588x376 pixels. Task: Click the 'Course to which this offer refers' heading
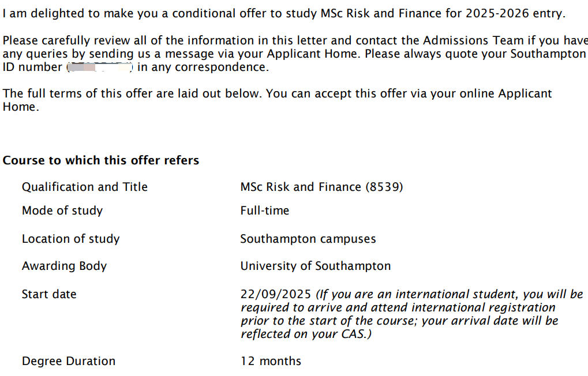click(x=101, y=160)
